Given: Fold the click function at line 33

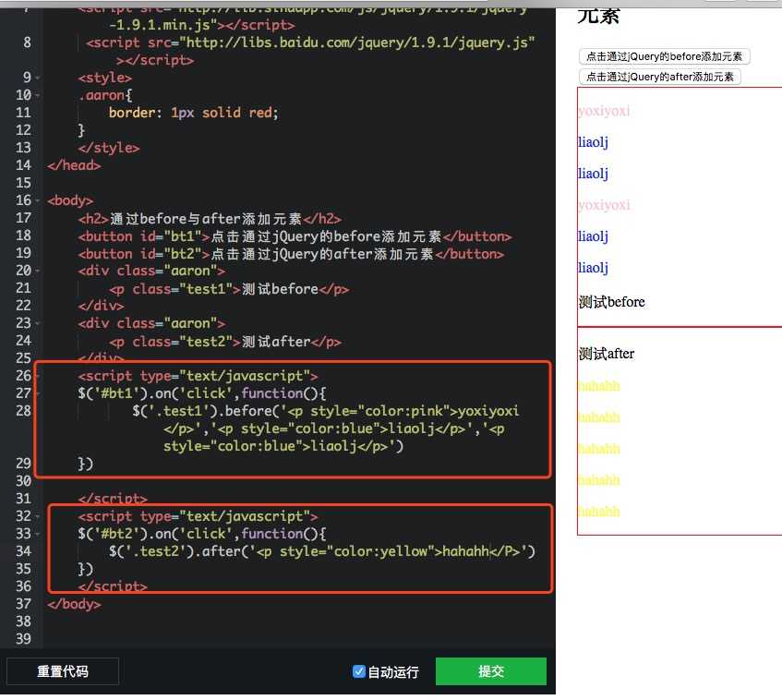Looking at the screenshot, I should tap(38, 534).
